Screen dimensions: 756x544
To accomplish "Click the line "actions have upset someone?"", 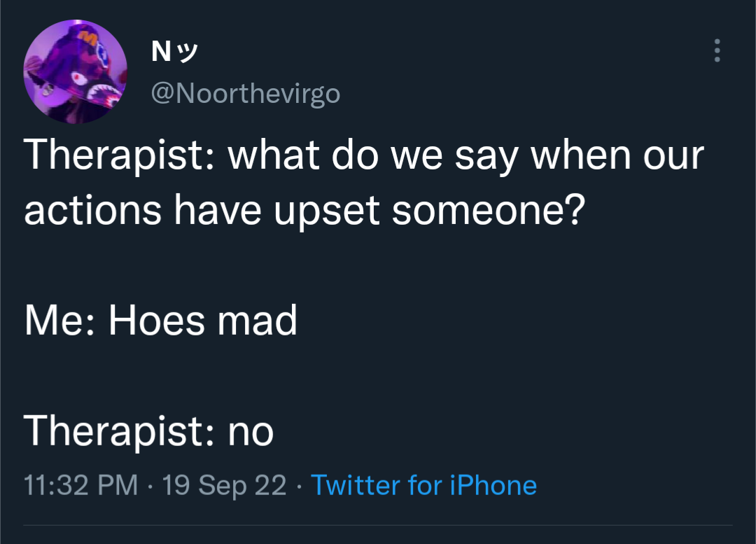I will click(x=304, y=210).
